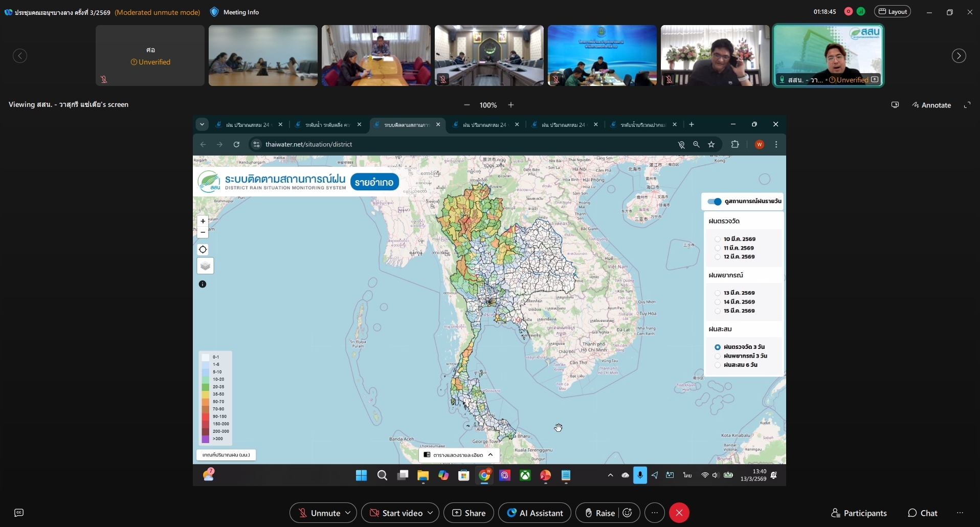Unmute the microphone

click(320, 513)
